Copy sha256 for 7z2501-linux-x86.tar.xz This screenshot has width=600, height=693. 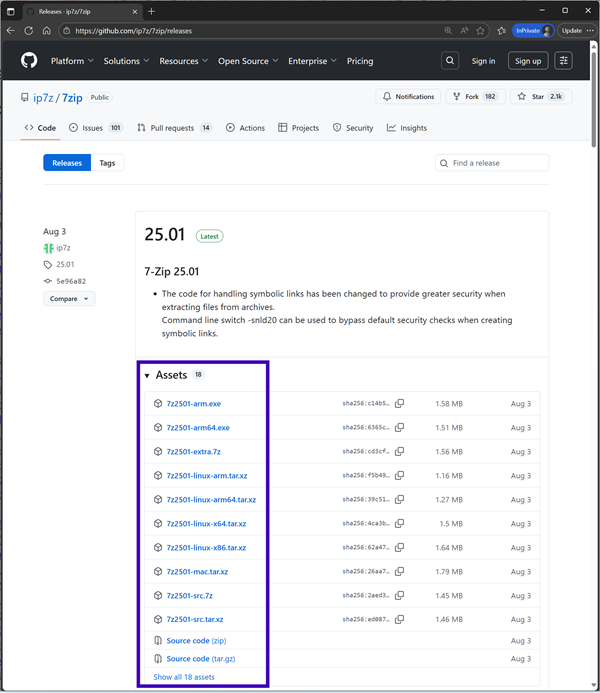click(399, 547)
